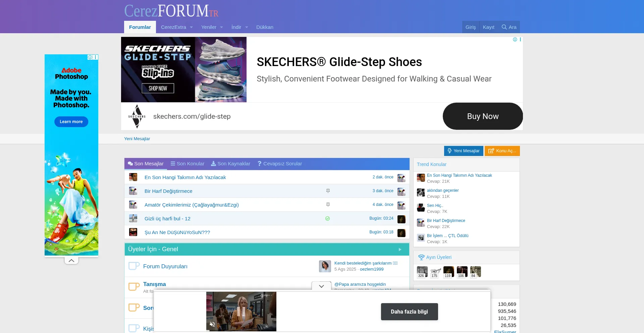Click the Kayıt register link

(x=488, y=27)
